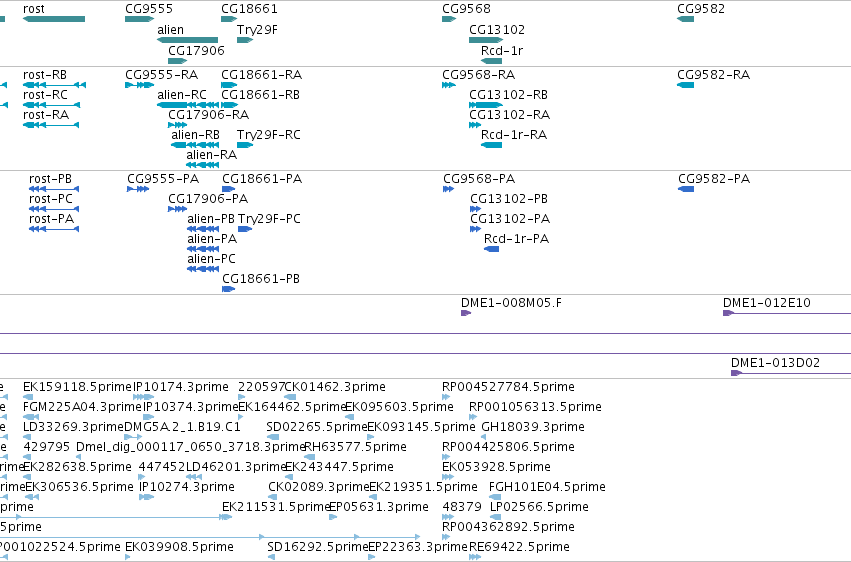Click protein CG18661-PA label

pyautogui.click(x=262, y=179)
